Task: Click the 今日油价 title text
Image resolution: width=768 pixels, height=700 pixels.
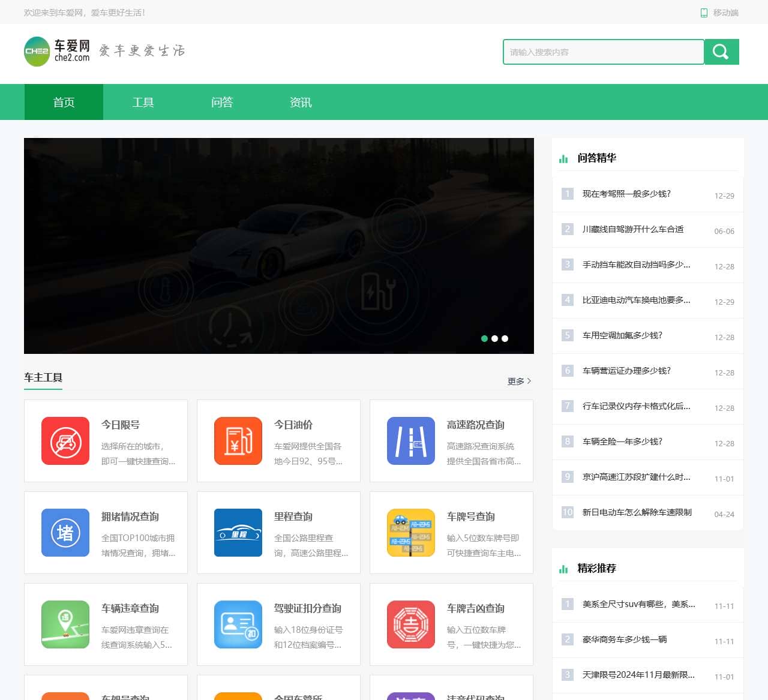Action: pyautogui.click(x=293, y=425)
